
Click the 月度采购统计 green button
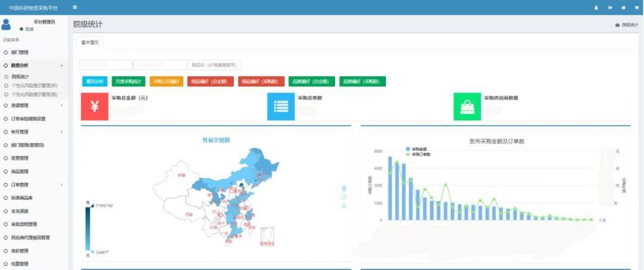(128, 82)
